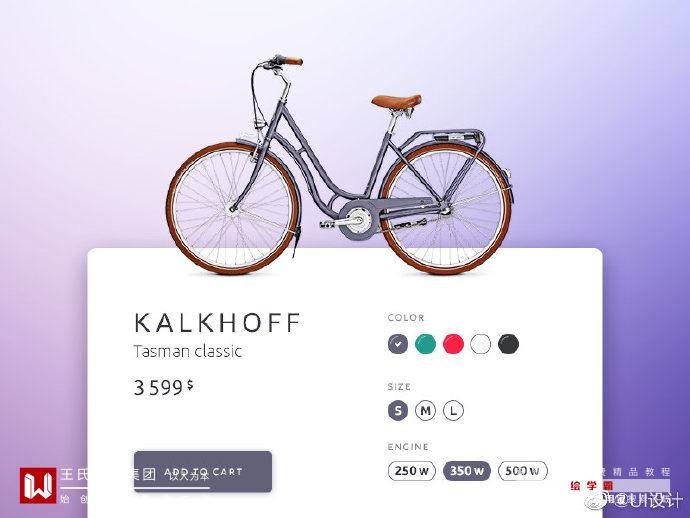Screen dimensions: 690x518
Task: Pick size L option
Action: (453, 411)
